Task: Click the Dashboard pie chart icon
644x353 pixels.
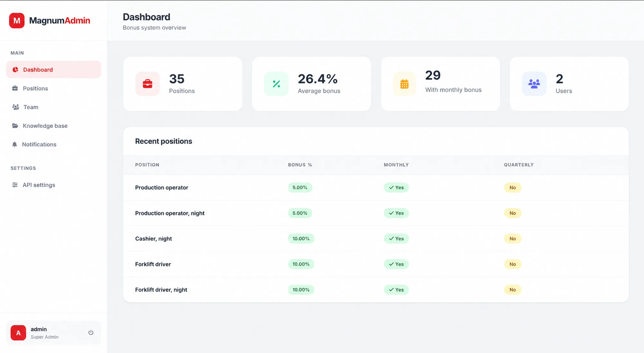Action: coord(15,70)
